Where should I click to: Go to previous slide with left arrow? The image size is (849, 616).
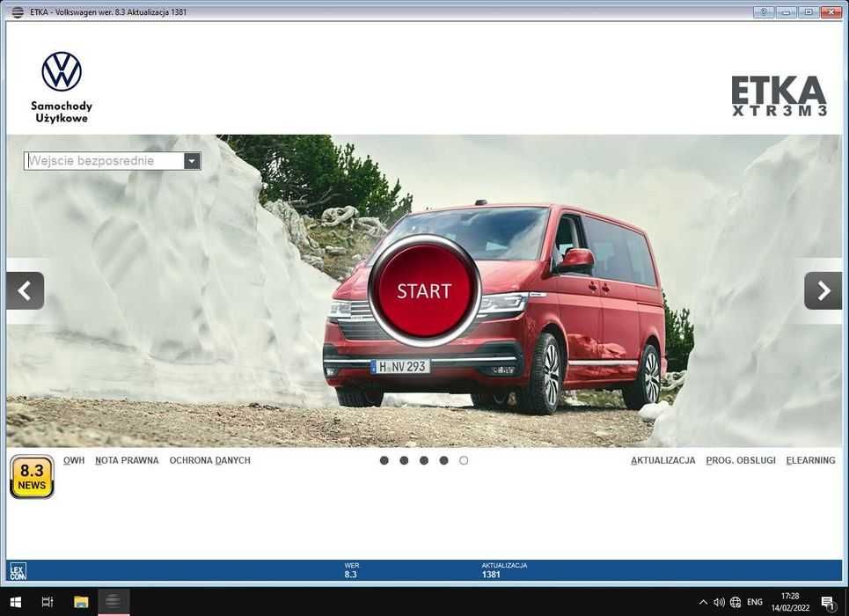pyautogui.click(x=25, y=291)
